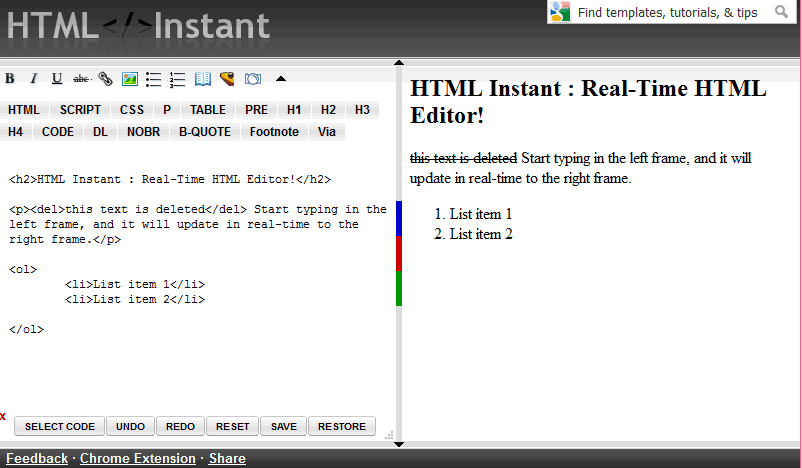Insert NOBR tag button
The image size is (802, 468).
[x=144, y=132]
